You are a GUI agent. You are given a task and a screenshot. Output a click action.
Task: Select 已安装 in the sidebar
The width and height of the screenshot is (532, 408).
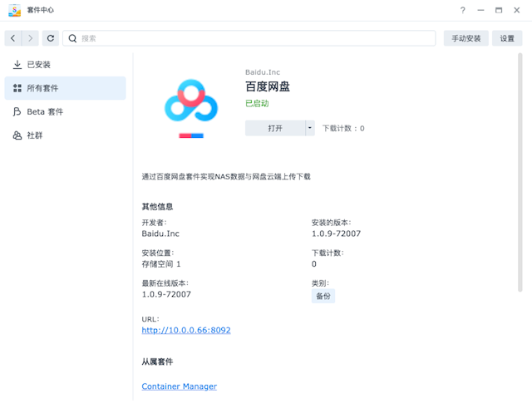point(65,65)
